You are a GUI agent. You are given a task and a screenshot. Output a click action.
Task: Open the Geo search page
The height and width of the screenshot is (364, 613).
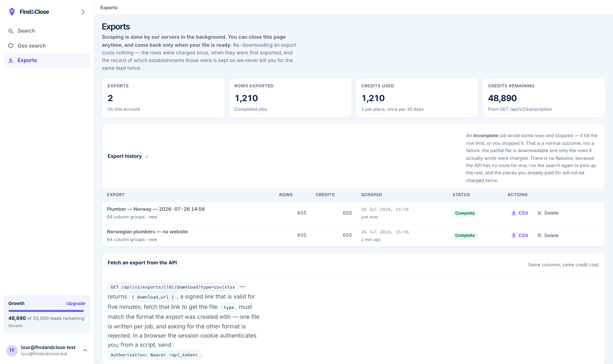tap(47, 46)
